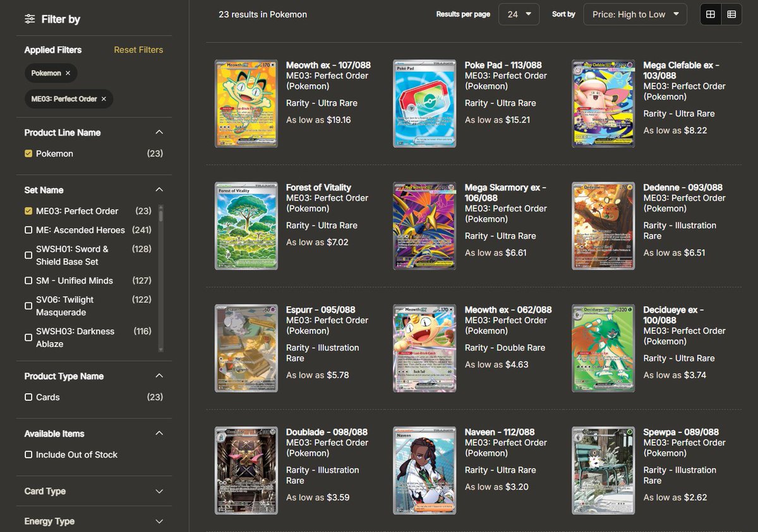
Task: Click the $8.22 price on Mega Clefable
Action: pos(695,131)
